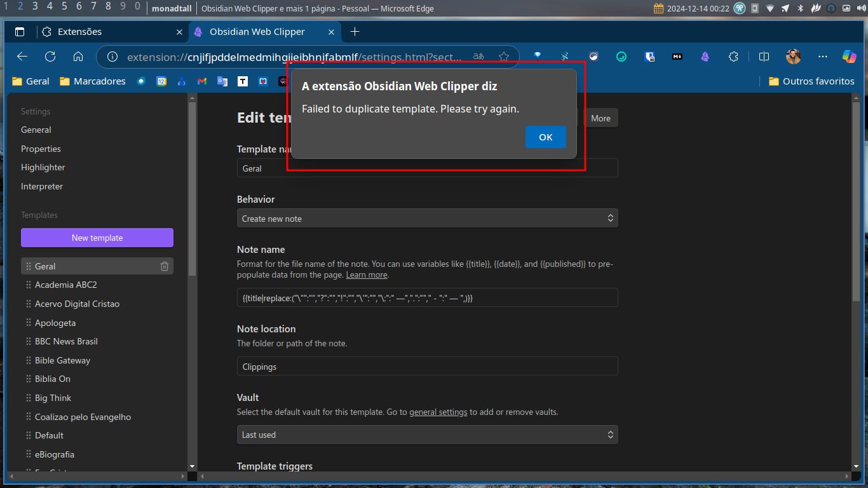Click the browser home icon

tap(78, 57)
